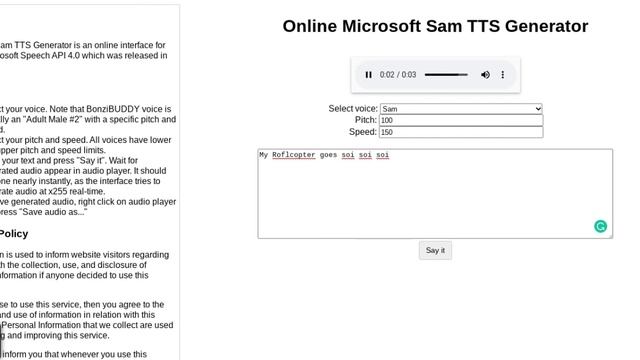Focus the Pitch input field
The width and height of the screenshot is (640, 360).
(x=461, y=120)
